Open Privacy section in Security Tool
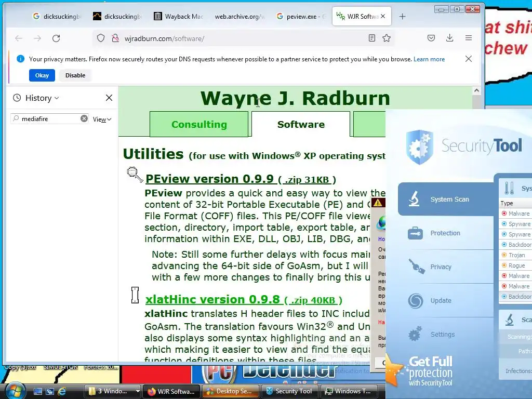This screenshot has width=532, height=399. pos(446,267)
